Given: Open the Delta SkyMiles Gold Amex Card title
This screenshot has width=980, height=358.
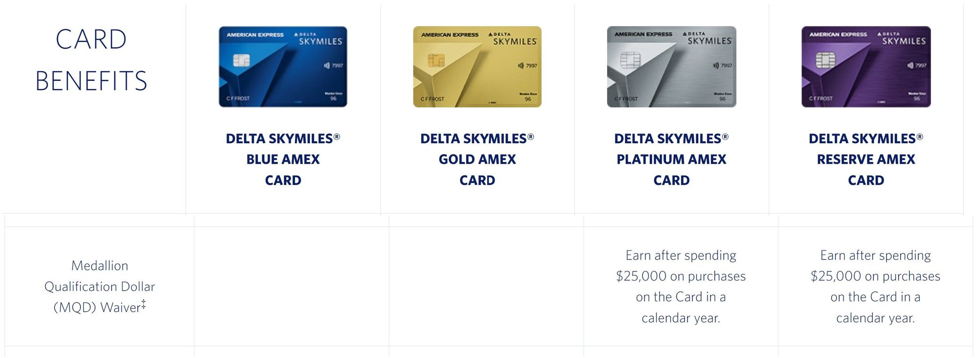Looking at the screenshot, I should click(477, 159).
